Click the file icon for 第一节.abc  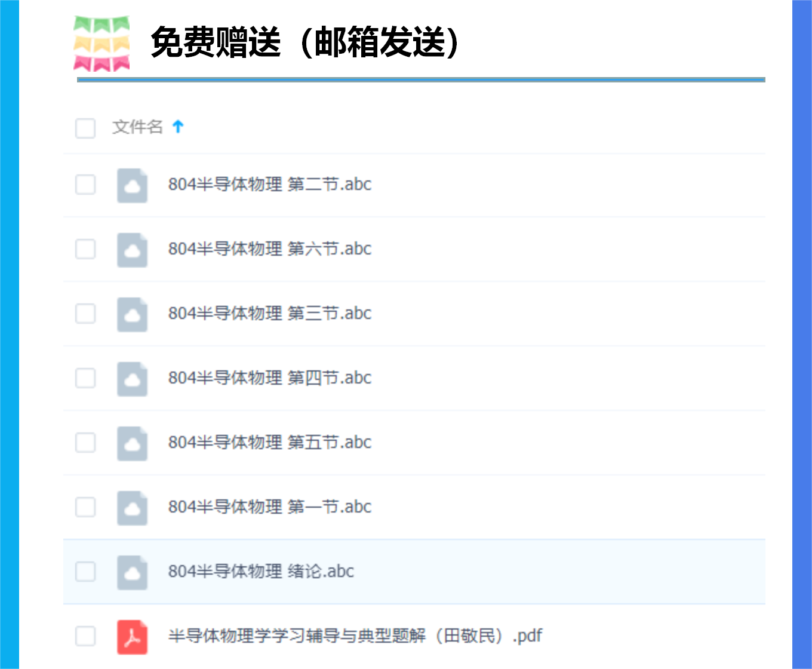click(x=132, y=508)
